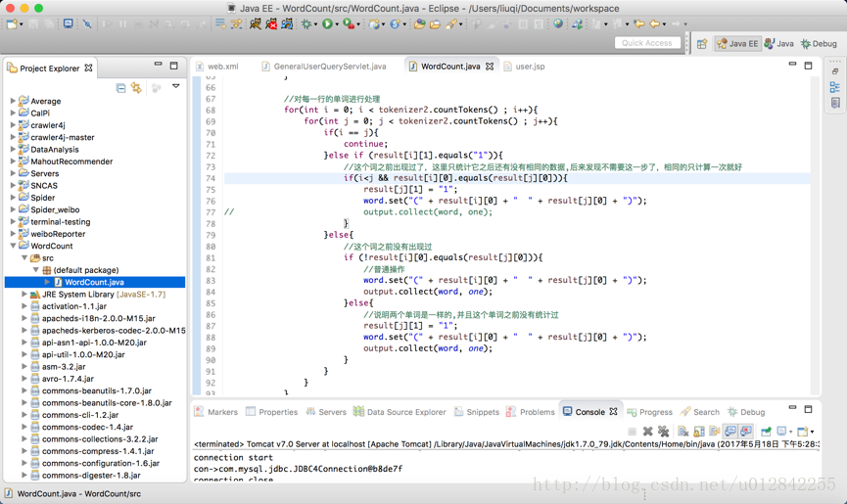This screenshot has height=504, width=847.
Task: Switch to the user.jsp editor tab
Action: [524, 67]
